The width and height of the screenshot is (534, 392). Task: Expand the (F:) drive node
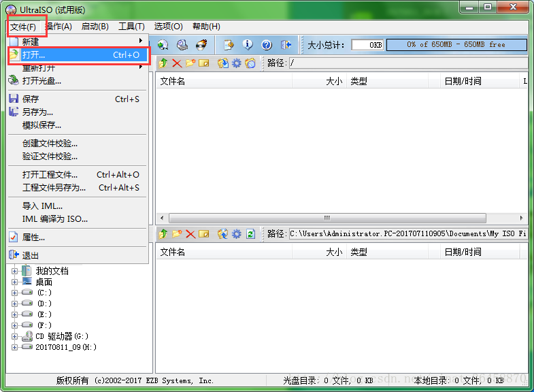pos(15,325)
